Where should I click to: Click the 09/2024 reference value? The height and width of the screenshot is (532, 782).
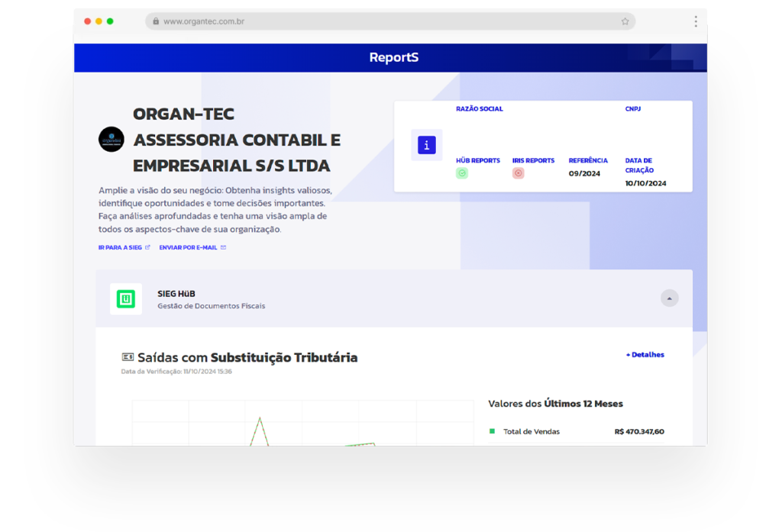(x=584, y=173)
